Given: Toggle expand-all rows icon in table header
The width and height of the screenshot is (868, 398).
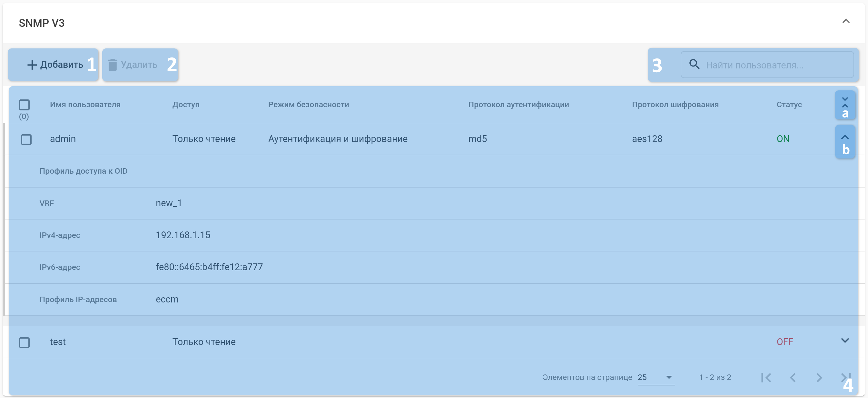Looking at the screenshot, I should click(x=845, y=102).
